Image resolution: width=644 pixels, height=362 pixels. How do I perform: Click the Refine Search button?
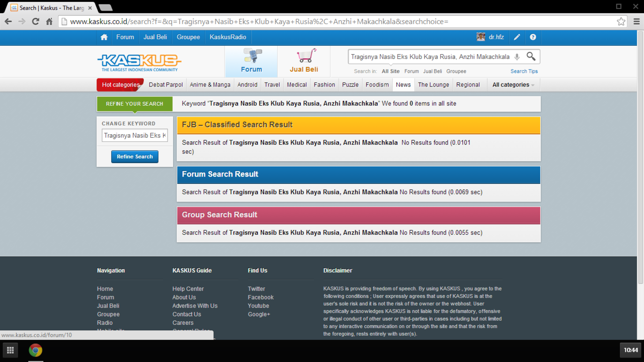(x=135, y=156)
